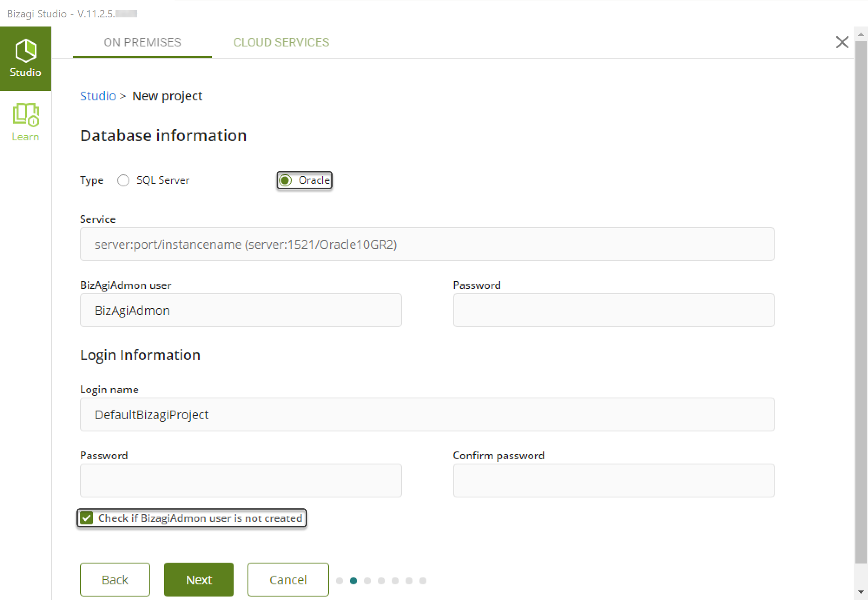Switch to the ON PREMISES tab
Screen dimensions: 868x600
[x=142, y=42]
